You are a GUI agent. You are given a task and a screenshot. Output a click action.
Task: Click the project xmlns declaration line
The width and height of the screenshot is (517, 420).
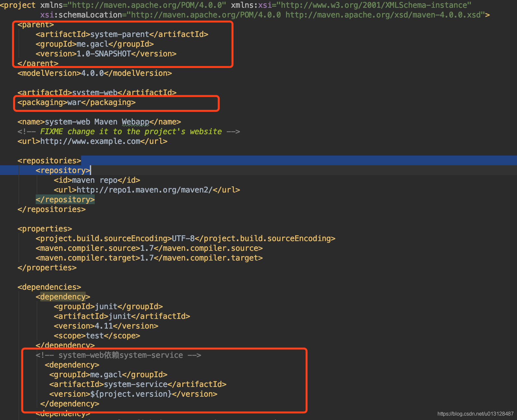coord(236,5)
